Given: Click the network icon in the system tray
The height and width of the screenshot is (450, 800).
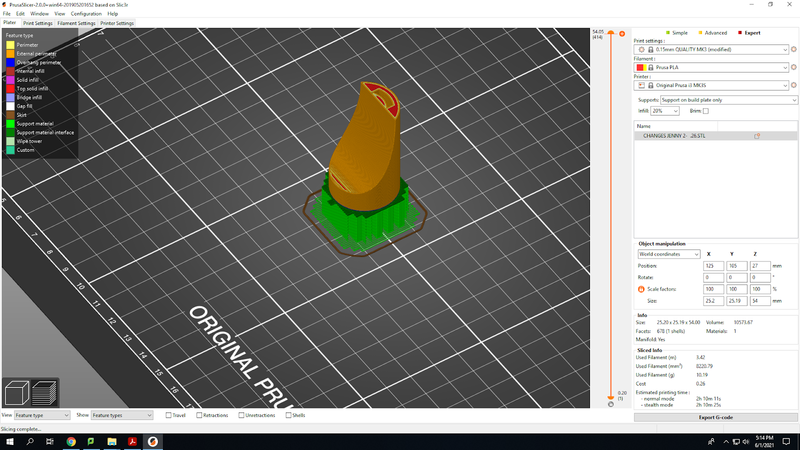Looking at the screenshot, I should tap(736, 441).
